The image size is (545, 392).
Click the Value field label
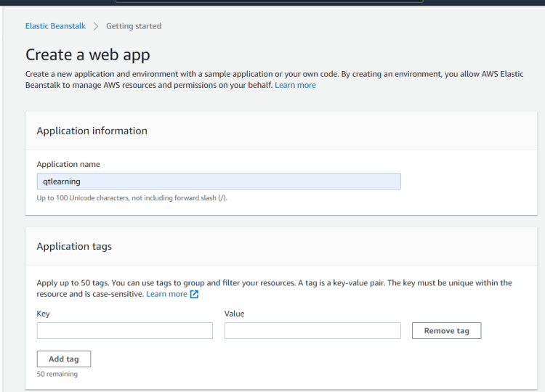pyautogui.click(x=234, y=314)
